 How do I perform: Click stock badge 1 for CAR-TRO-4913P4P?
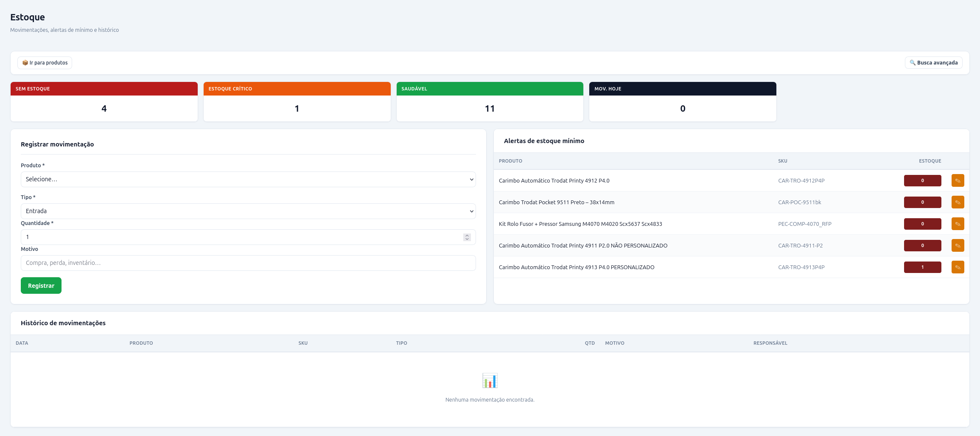click(922, 267)
